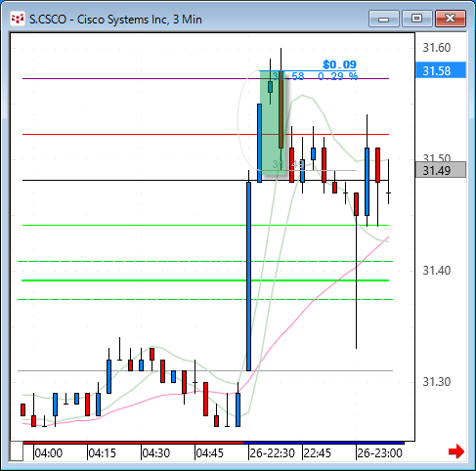The height and width of the screenshot is (471, 476).
Task: Click the 26-22:30 time axis label
Action: [272, 453]
